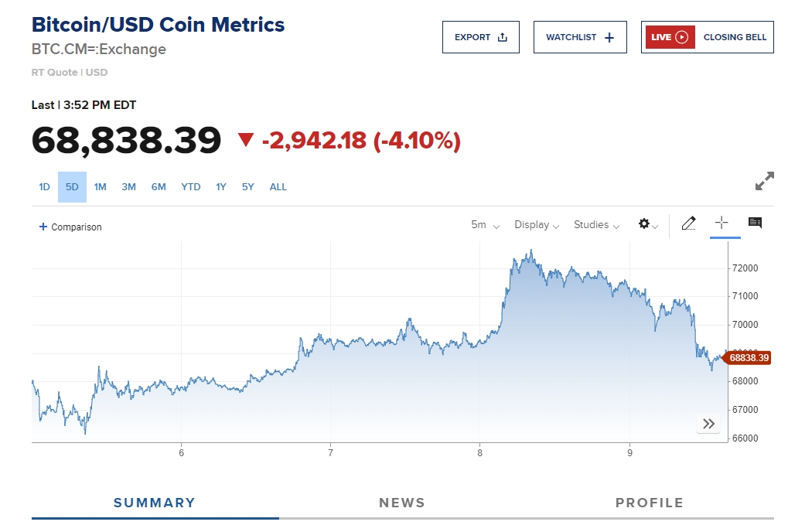The width and height of the screenshot is (788, 532).
Task: Select the 1D time range
Action: point(44,187)
